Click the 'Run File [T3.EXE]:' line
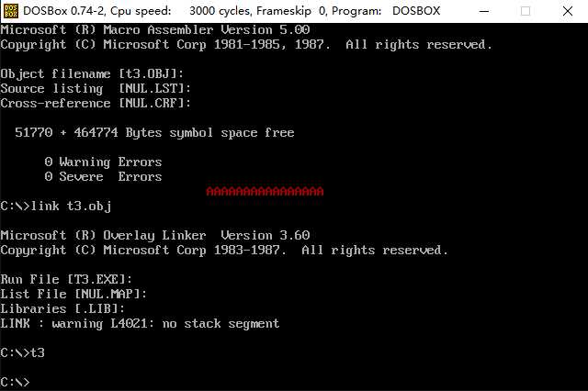The height and width of the screenshot is (391, 588). 66,279
